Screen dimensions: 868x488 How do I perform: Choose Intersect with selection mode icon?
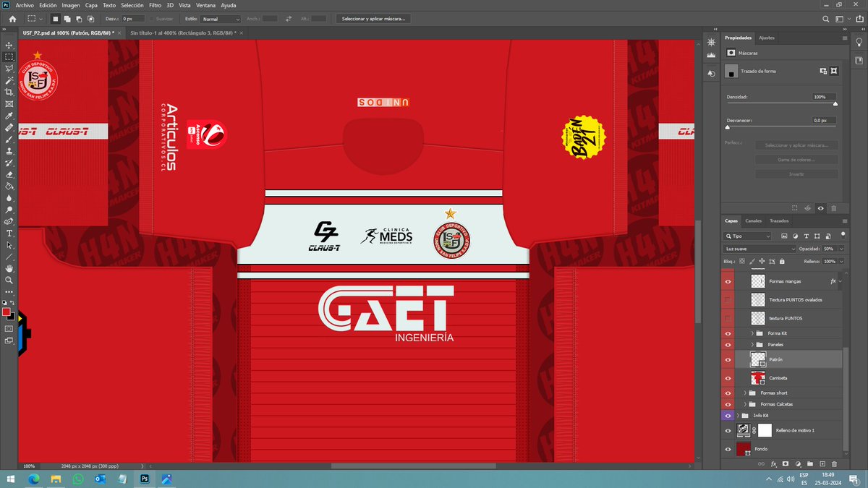point(90,18)
